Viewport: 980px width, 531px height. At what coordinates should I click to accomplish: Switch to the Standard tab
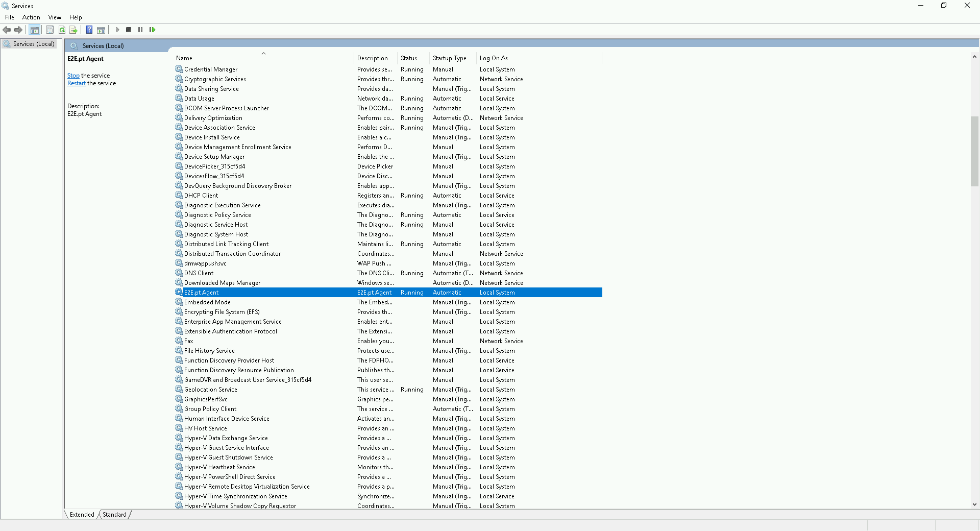click(x=114, y=515)
